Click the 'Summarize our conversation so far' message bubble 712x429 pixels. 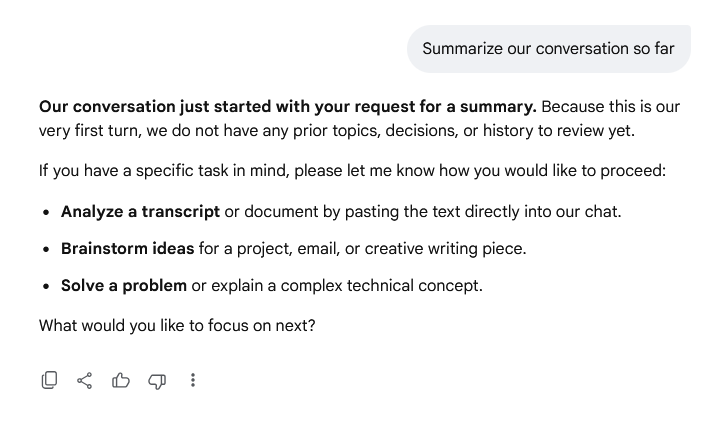click(x=549, y=49)
